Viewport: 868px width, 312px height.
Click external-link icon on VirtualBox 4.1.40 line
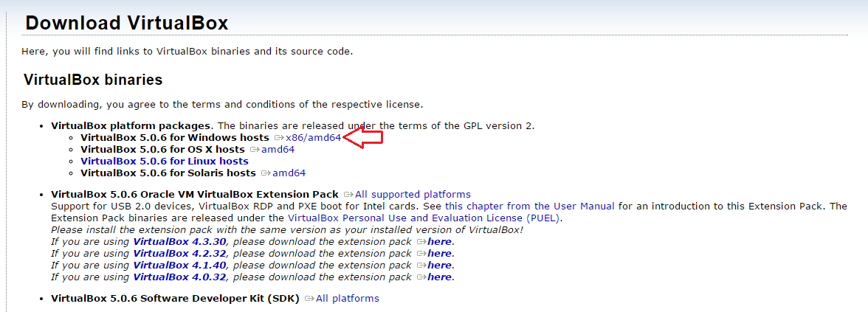point(421,265)
